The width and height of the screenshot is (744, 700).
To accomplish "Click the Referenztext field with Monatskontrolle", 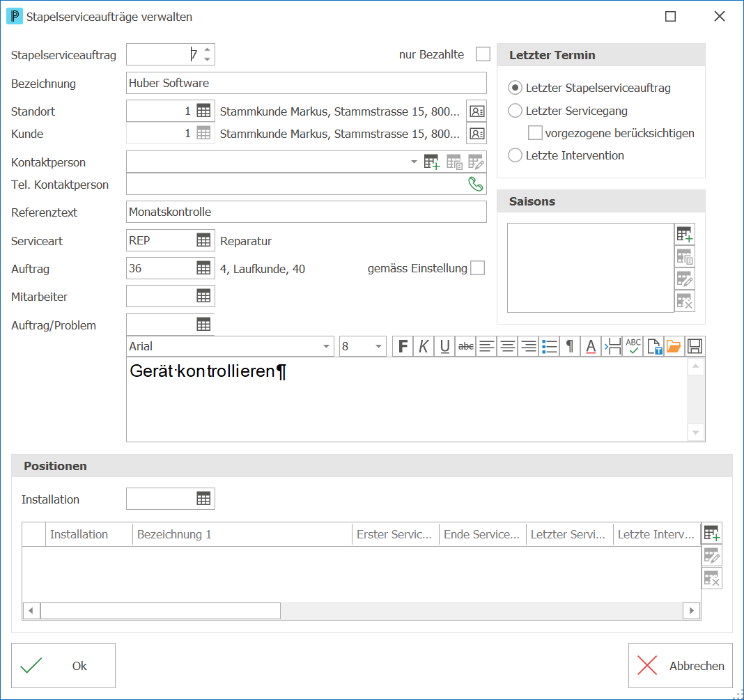I will click(307, 212).
